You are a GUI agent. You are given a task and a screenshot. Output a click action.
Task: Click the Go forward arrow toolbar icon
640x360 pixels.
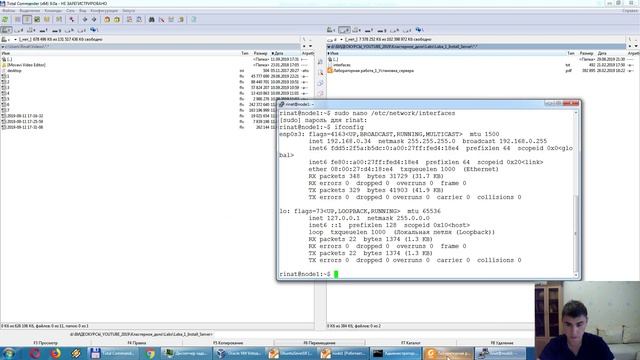pos(94,19)
